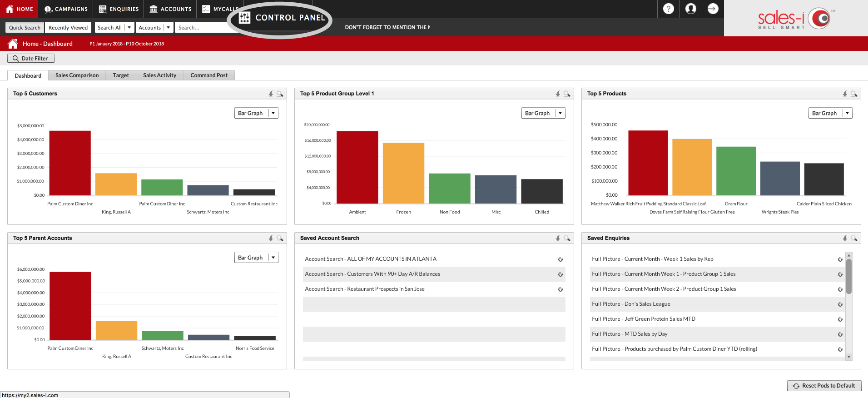Run the Current Month Week 1 Product Group icon
Image resolution: width=868 pixels, height=398 pixels.
840,274
